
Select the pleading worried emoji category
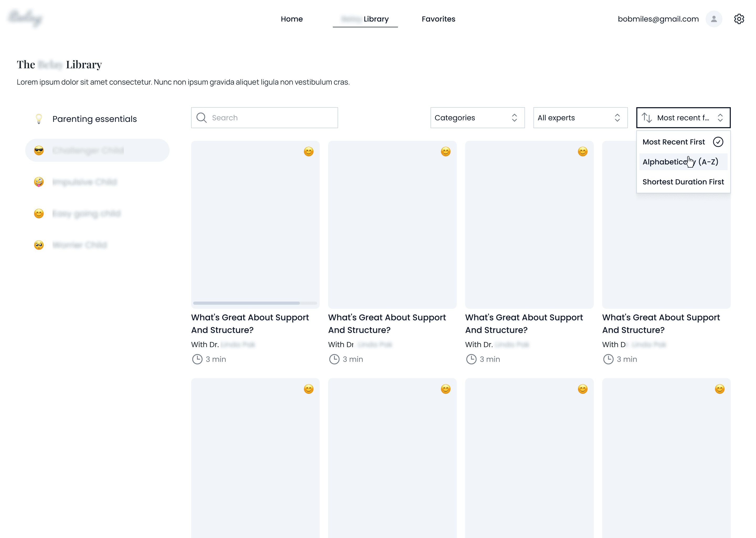[x=39, y=245]
